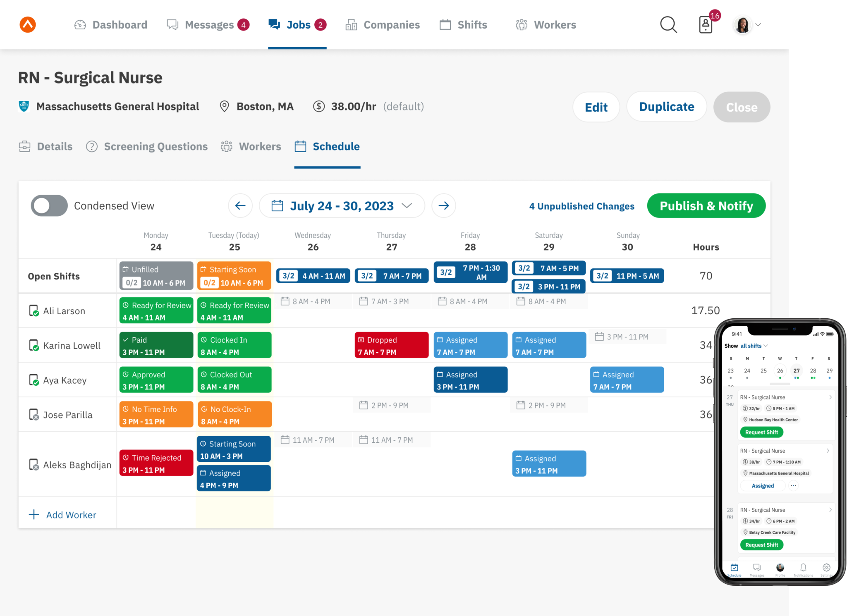Image resolution: width=847 pixels, height=616 pixels.
Task: Expand the user avatar menu chevron
Action: coord(758,25)
